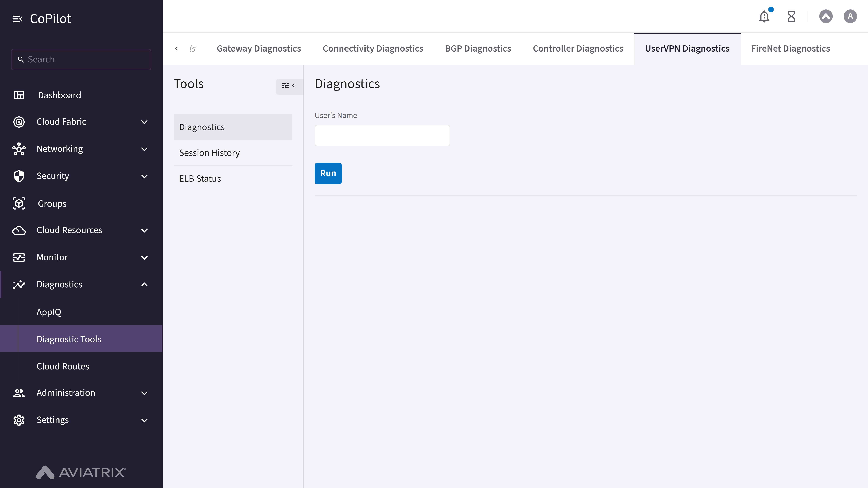Click the Cloud Resources menu label
Viewport: 868px width, 488px height.
point(69,230)
